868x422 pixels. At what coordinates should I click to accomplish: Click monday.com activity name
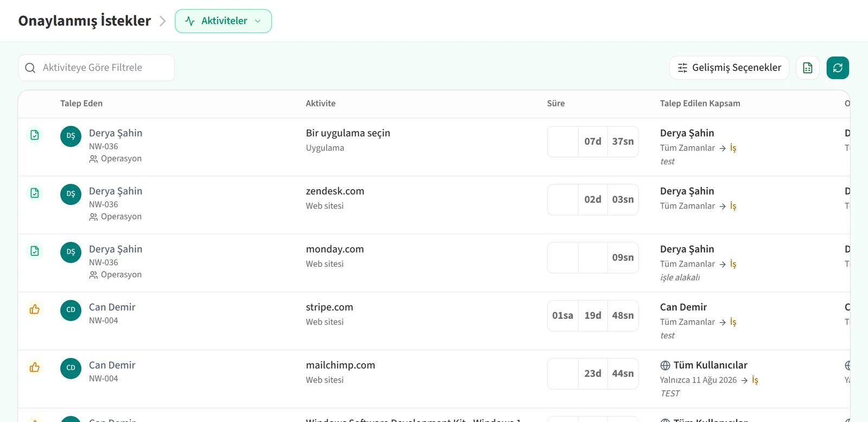click(335, 250)
